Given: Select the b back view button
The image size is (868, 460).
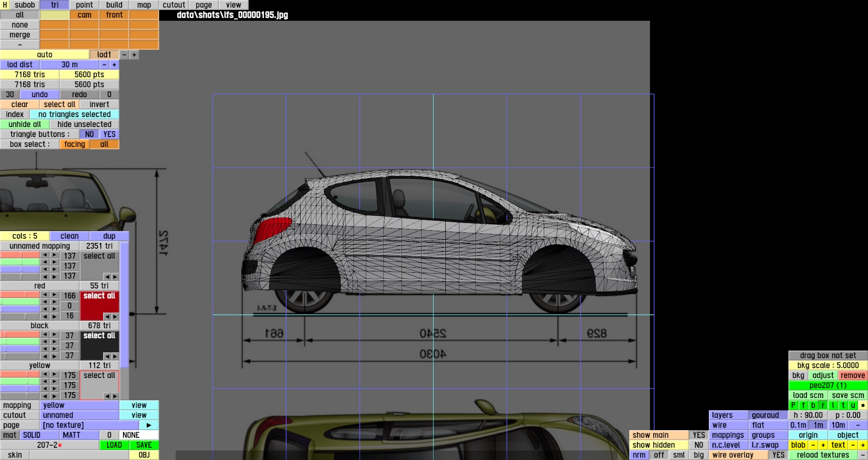Looking at the screenshot, I should pyautogui.click(x=813, y=405).
